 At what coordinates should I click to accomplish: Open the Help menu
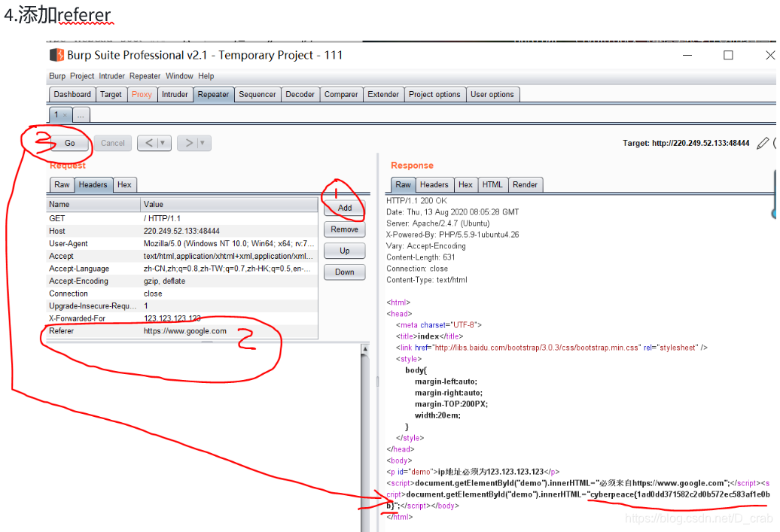pos(206,76)
